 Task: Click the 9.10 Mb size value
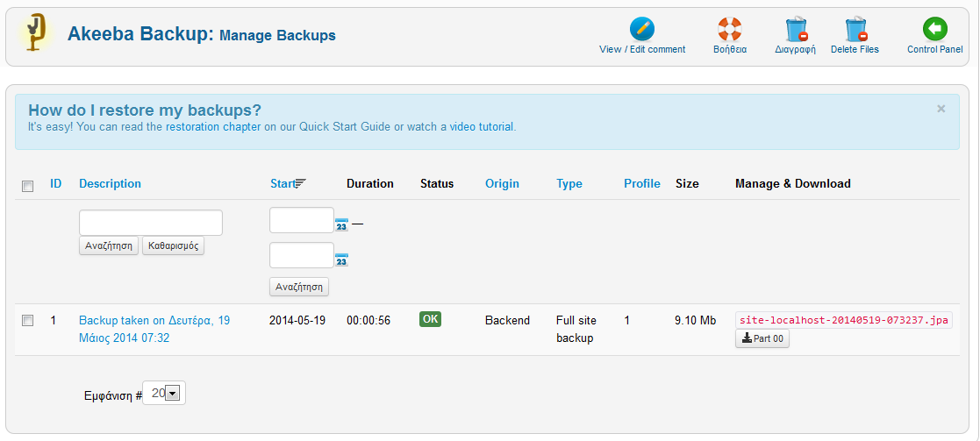(x=695, y=320)
